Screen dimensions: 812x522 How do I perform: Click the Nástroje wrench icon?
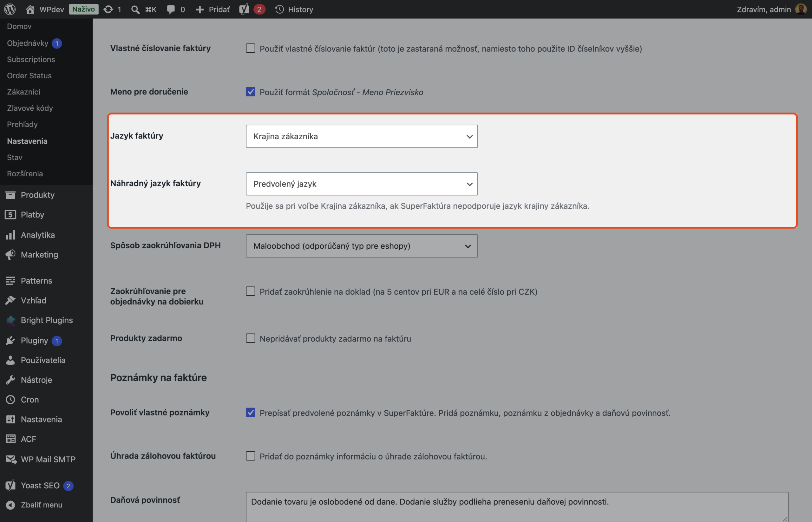click(10, 380)
